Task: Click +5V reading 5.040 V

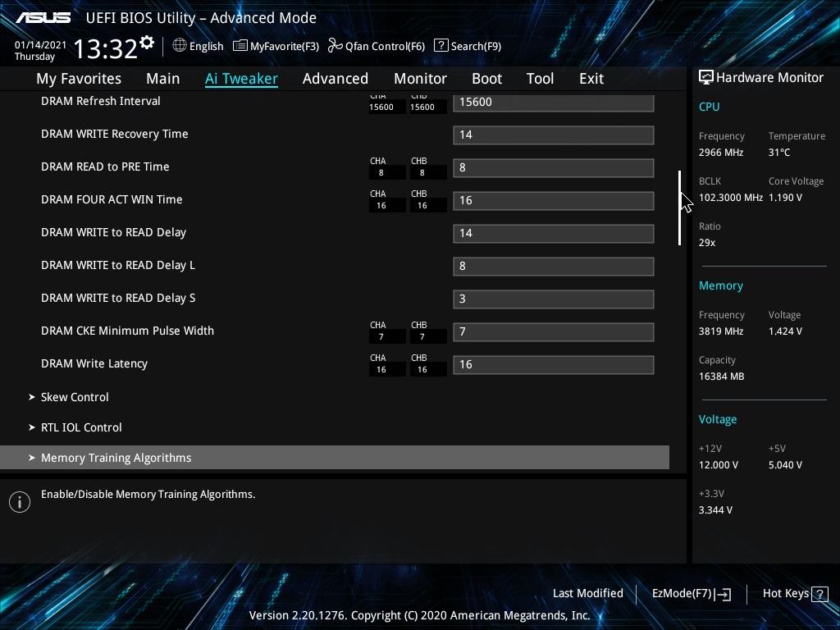Action: click(785, 465)
